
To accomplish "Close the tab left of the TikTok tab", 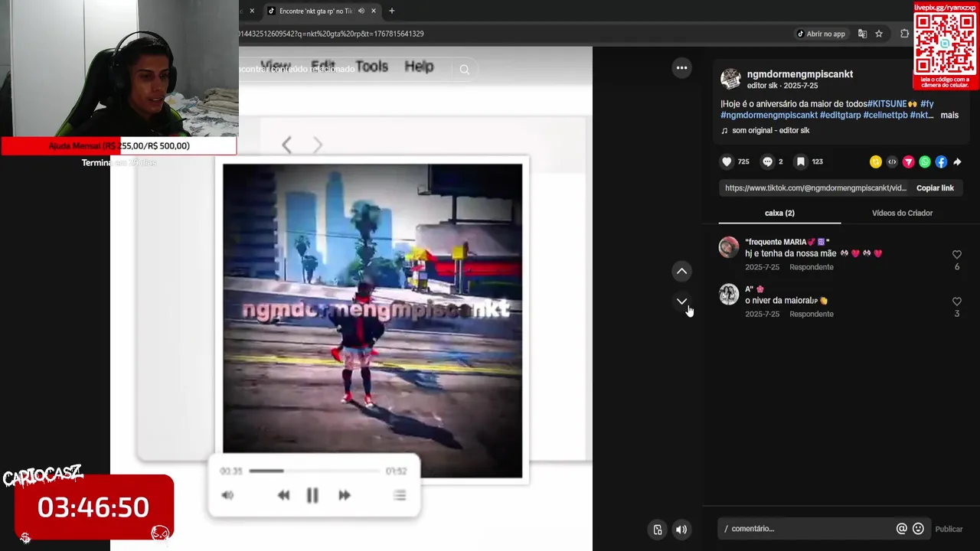I will [252, 11].
